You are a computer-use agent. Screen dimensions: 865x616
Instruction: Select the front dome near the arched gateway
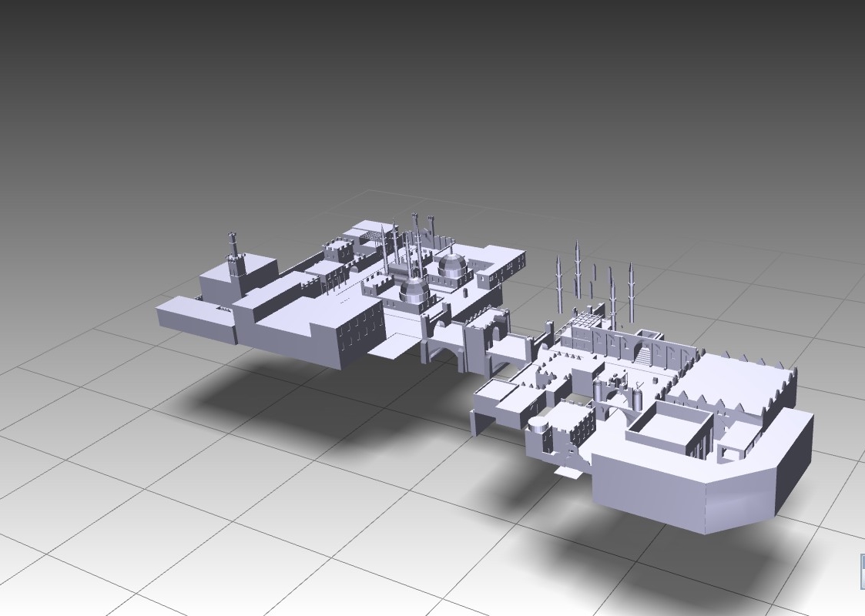point(414,289)
